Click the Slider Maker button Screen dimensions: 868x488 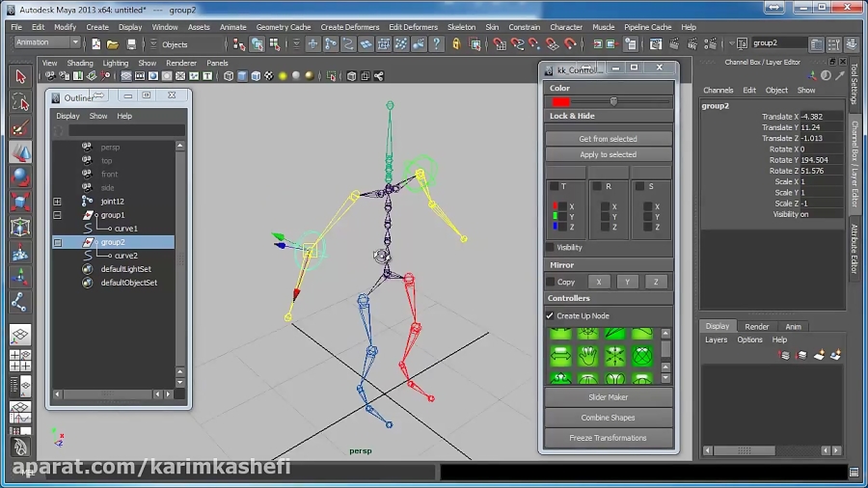click(x=609, y=397)
